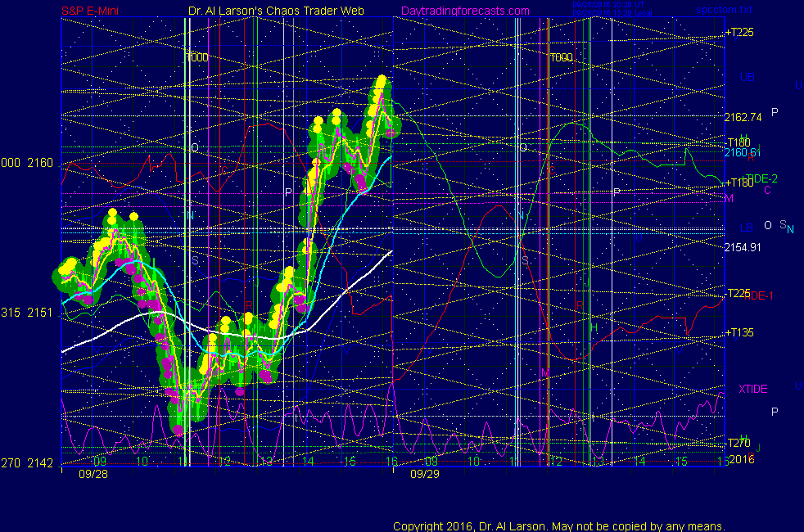Viewport: 804px width, 532px height.
Task: Click the "T000" marker label
Action: pyautogui.click(x=197, y=57)
